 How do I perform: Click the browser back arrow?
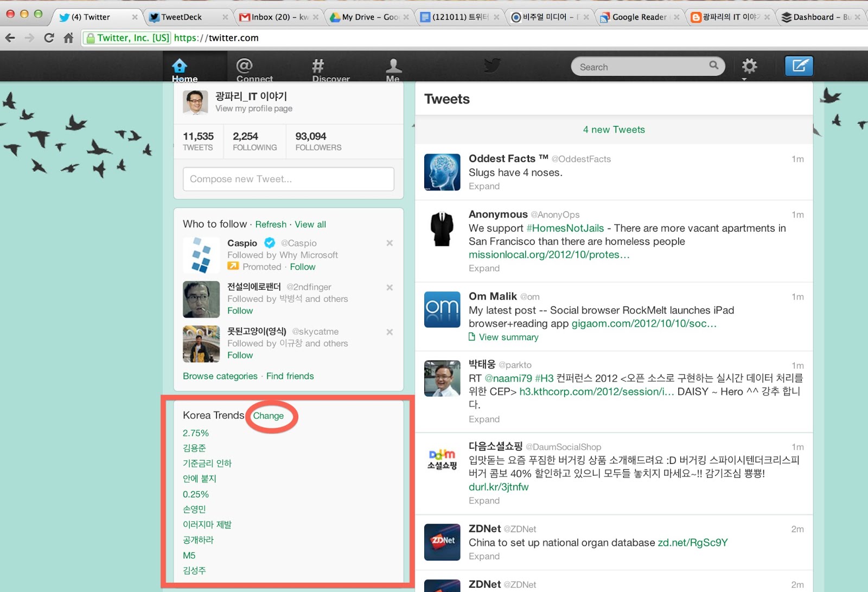(x=10, y=38)
